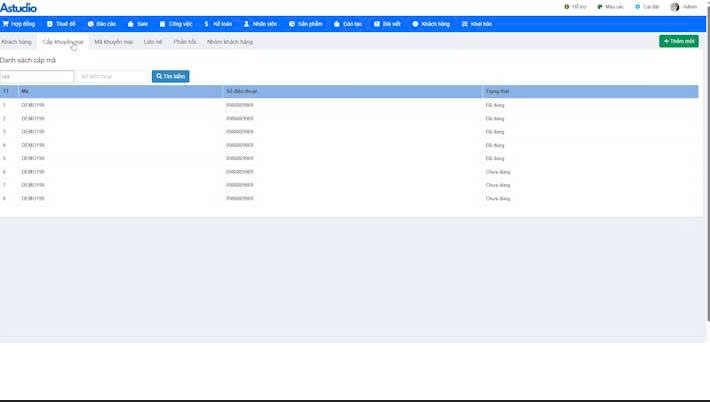The height and width of the screenshot is (402, 710).
Task: Focus the Mã search input field
Action: 37,76
